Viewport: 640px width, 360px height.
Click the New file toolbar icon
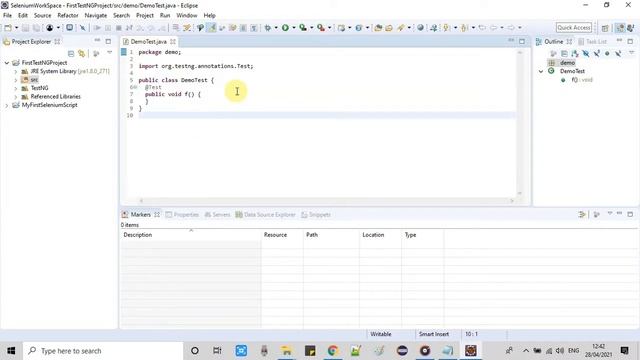tap(8, 28)
